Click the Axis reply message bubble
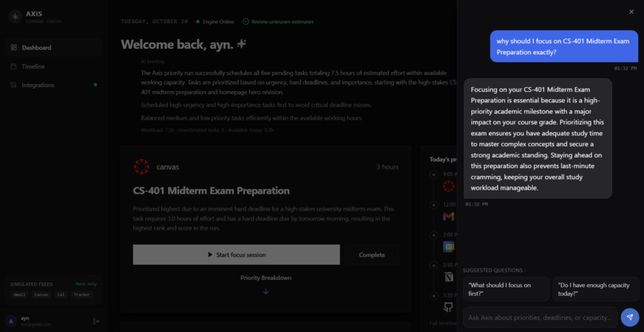Viewport: 644px width, 332px height. [538, 138]
